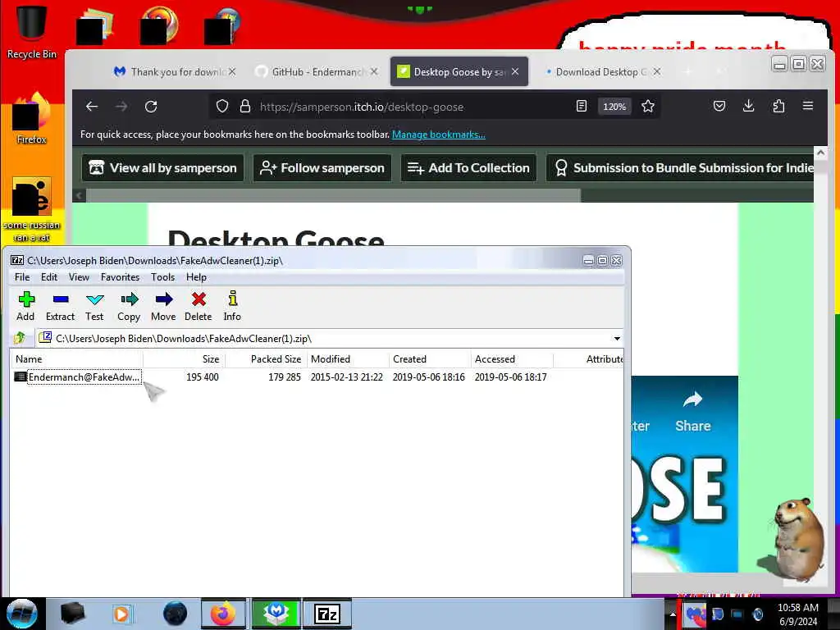This screenshot has width=840, height=630.
Task: View site security padlock info
Action: coord(245,107)
